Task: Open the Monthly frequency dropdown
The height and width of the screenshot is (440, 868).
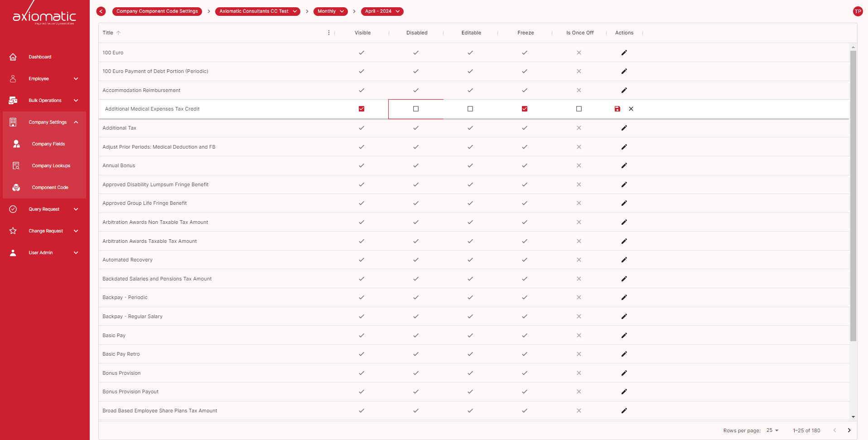Action: point(330,11)
